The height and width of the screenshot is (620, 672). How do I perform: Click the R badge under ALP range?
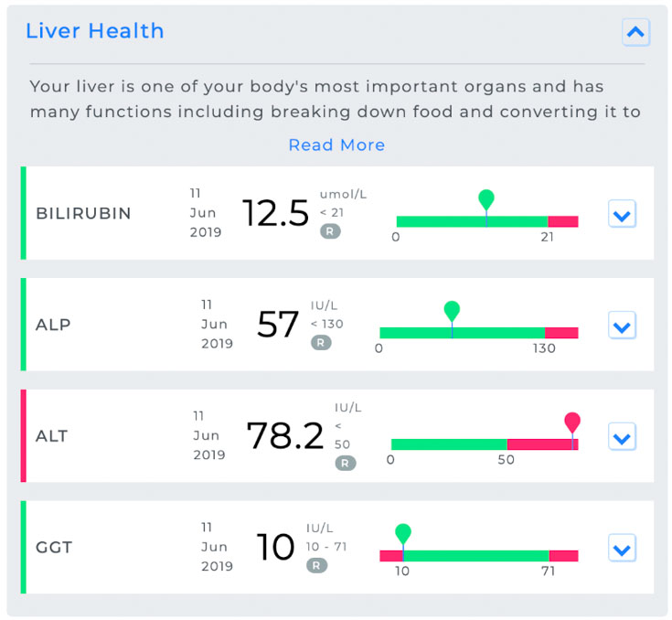click(321, 343)
